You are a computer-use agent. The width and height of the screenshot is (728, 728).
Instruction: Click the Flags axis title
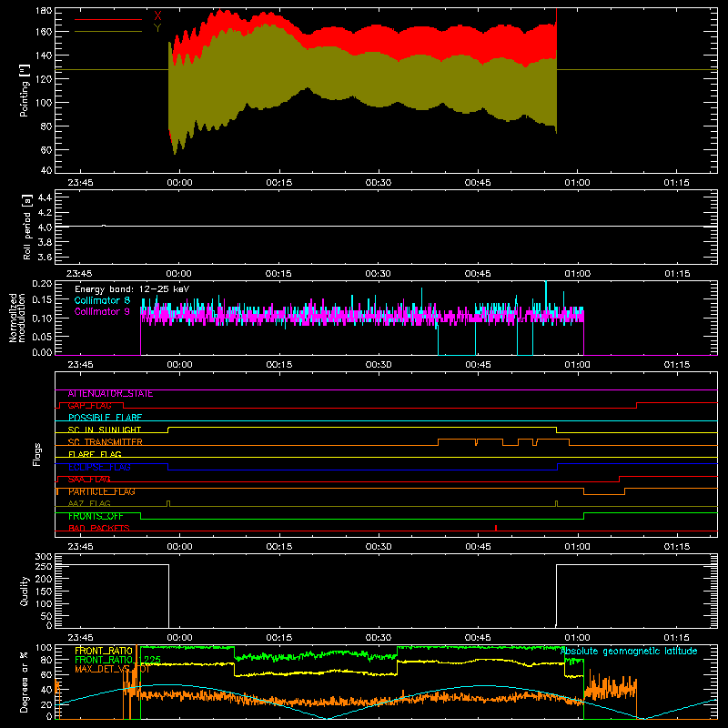[37, 454]
